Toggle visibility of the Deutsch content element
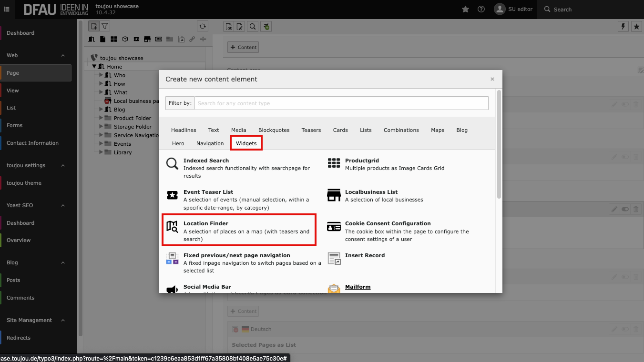 (x=625, y=329)
